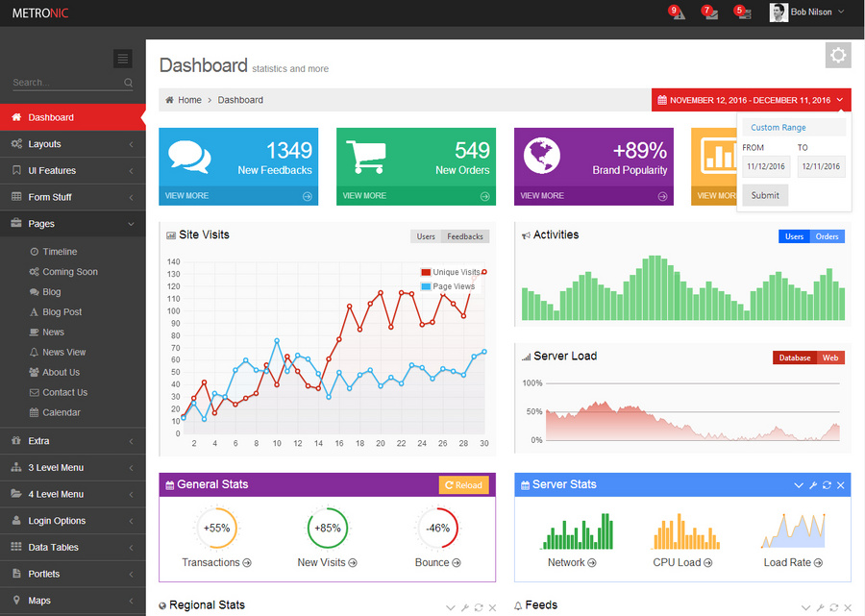Click the wrench icon on Server Stats
Viewport: 865px width, 616px height.
(813, 485)
